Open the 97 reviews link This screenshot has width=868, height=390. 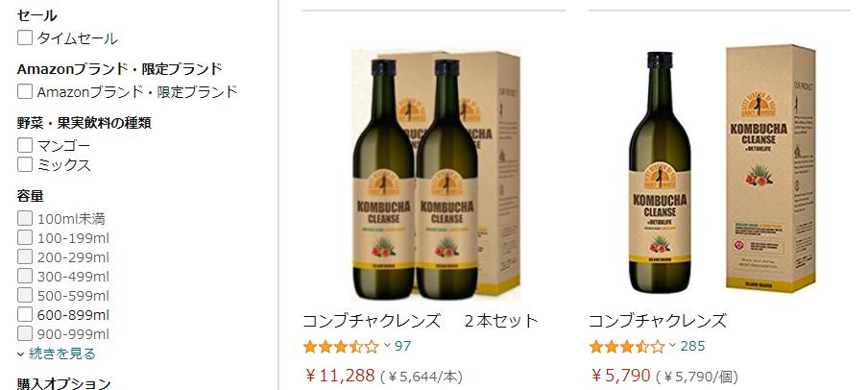403,346
